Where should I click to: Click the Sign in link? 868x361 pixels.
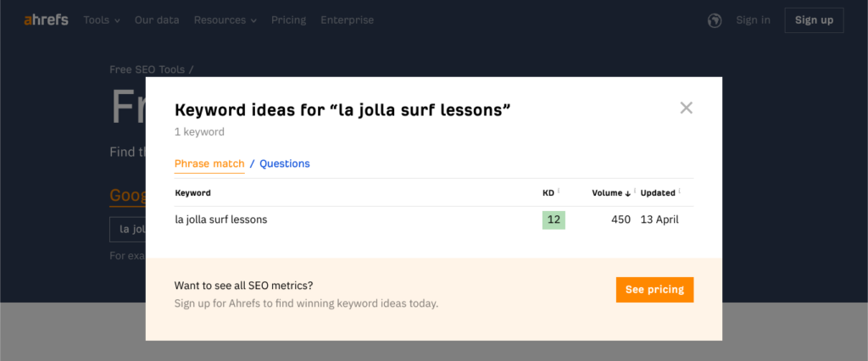pos(754,20)
